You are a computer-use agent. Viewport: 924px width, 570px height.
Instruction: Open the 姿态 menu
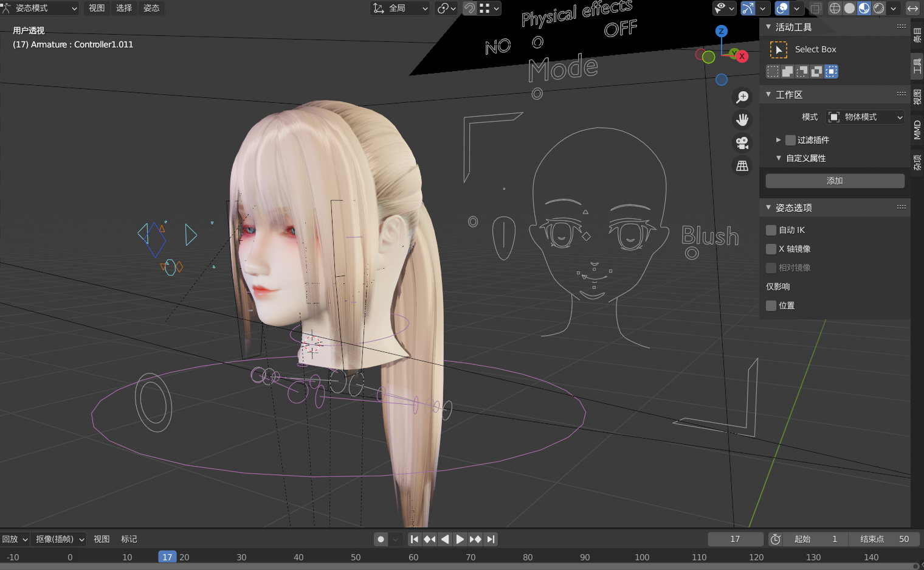point(151,8)
